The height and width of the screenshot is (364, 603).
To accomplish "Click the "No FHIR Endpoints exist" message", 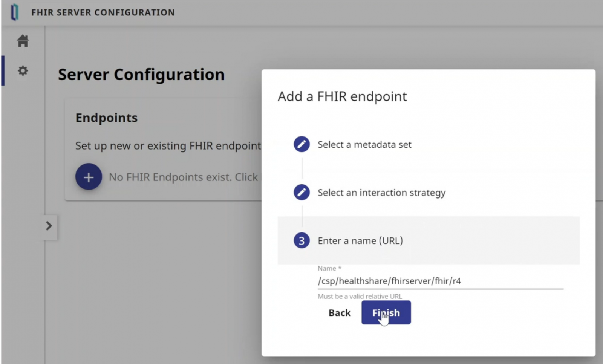I will point(183,177).
